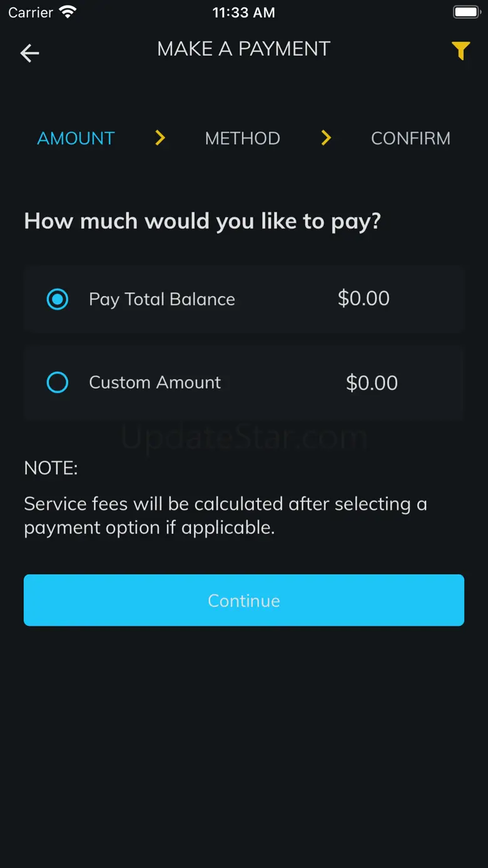Viewport: 488px width, 868px height.
Task: Tap the Custom Amount $0.00 field
Action: pos(372,383)
